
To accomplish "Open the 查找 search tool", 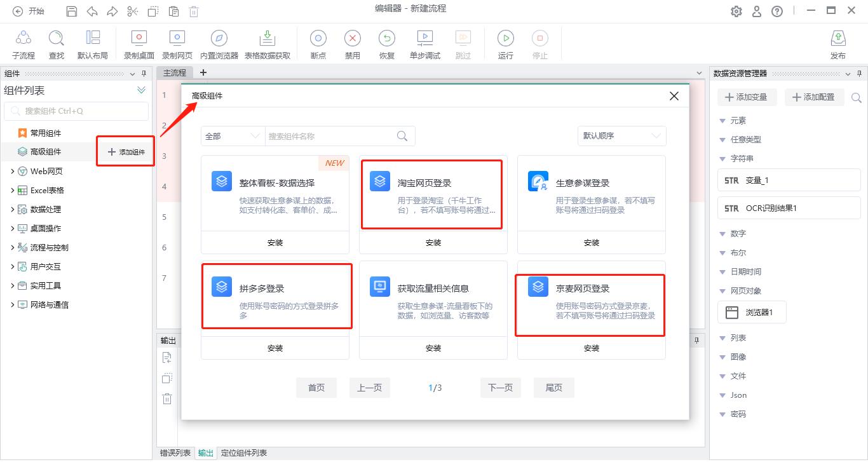I will 57,38.
